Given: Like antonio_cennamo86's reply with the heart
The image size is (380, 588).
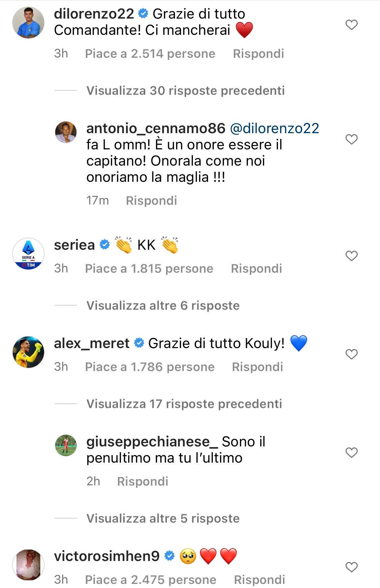Looking at the screenshot, I should (x=351, y=139).
